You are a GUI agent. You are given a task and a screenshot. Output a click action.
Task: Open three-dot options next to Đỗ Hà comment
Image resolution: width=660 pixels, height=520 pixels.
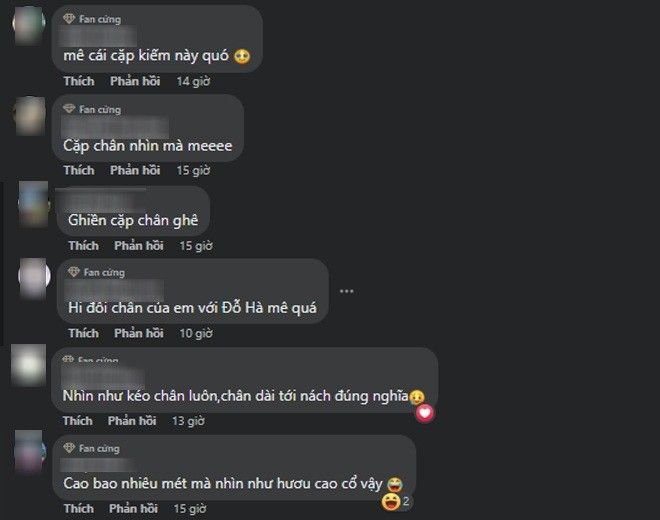346,291
